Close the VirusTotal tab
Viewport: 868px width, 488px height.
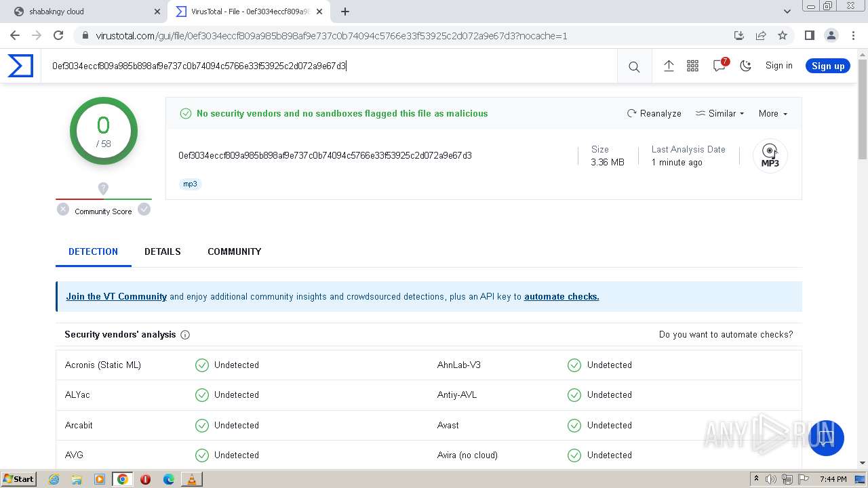click(319, 12)
